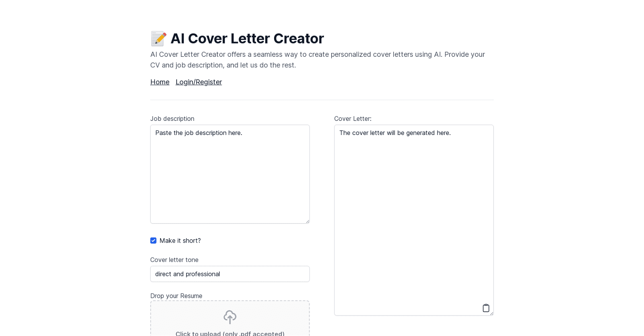Viewport: 644px width, 336px height.
Task: Click the pencil memo emoji logo
Action: click(158, 38)
